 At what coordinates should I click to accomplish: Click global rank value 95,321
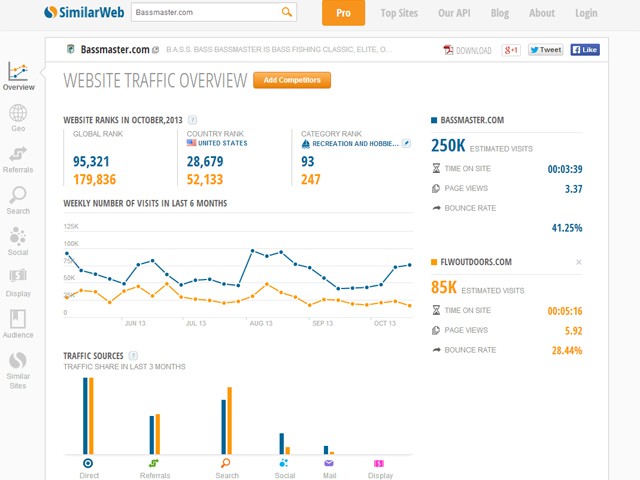tap(91, 161)
